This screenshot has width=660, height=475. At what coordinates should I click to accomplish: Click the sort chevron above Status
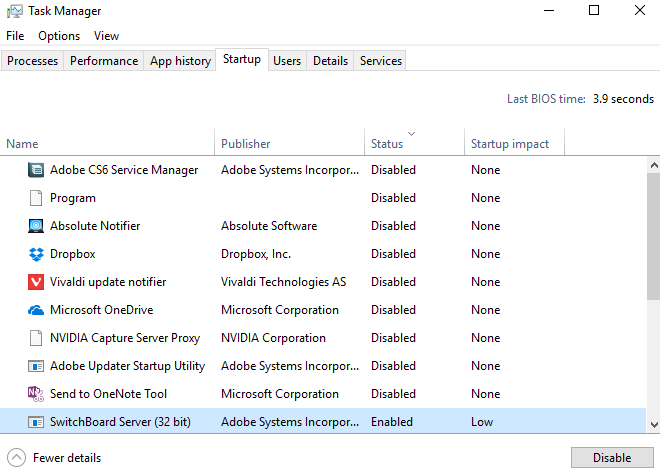tap(412, 133)
